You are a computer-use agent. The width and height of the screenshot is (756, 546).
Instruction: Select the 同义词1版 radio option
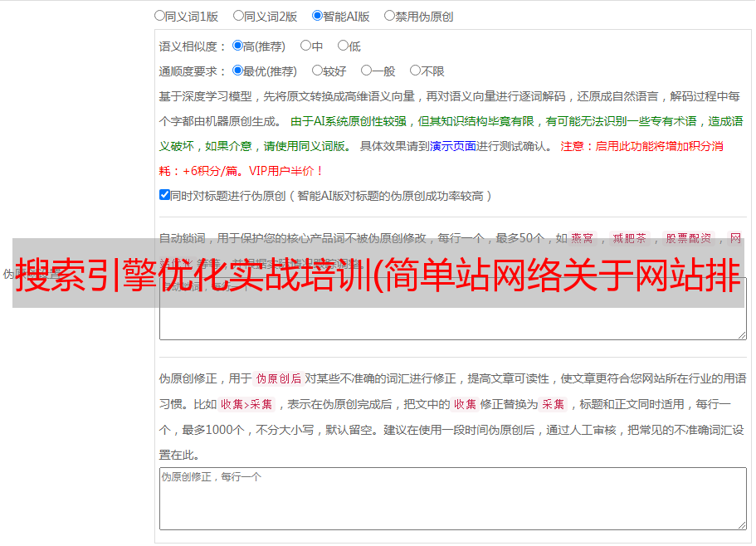coord(159,16)
